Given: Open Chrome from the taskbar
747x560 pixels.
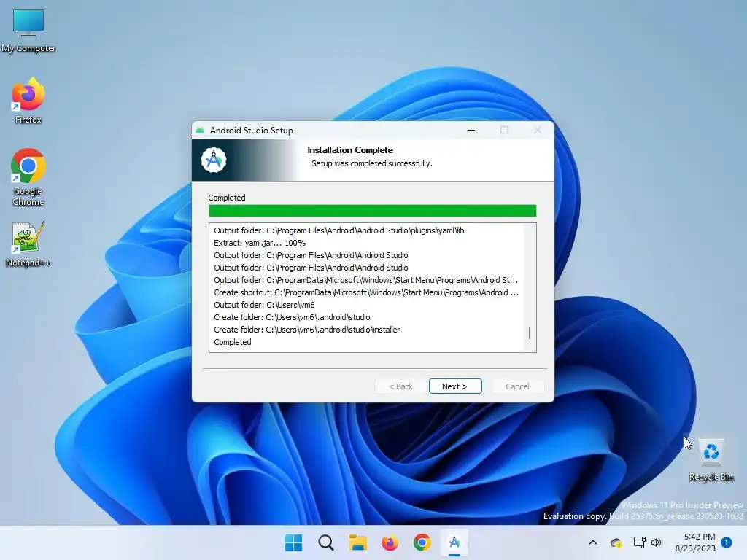Looking at the screenshot, I should pos(422,542).
